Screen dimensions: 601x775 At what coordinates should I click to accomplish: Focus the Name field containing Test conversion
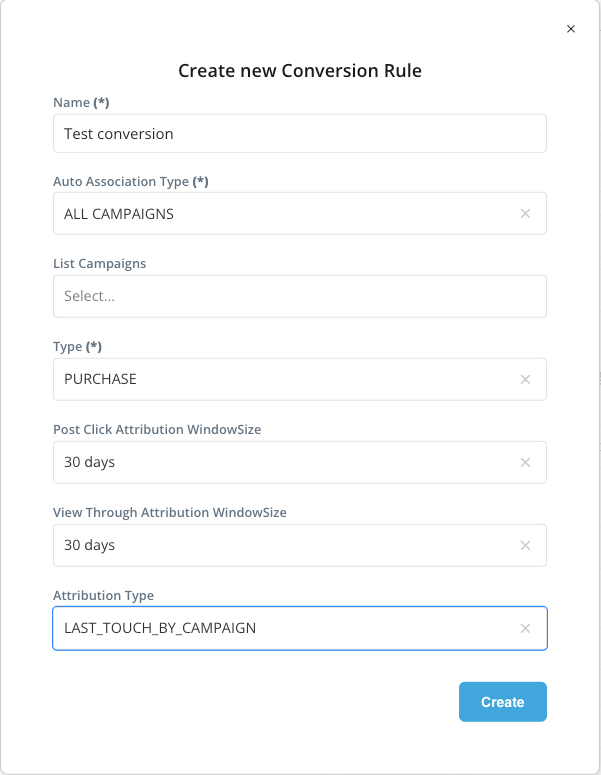point(299,133)
